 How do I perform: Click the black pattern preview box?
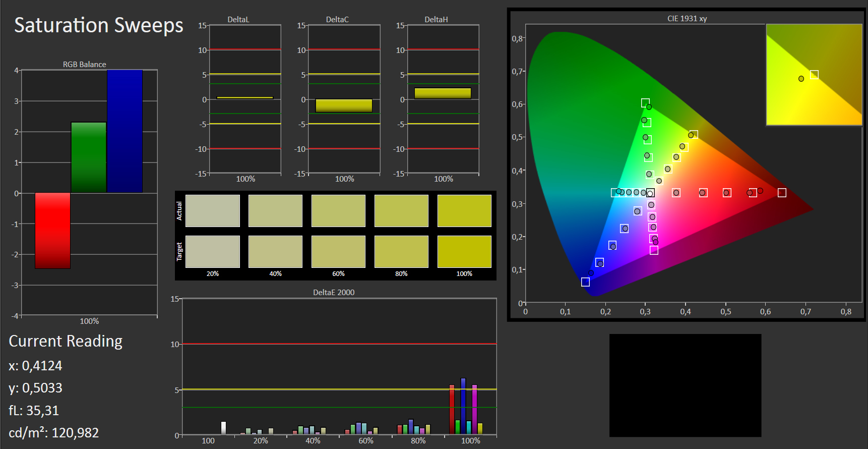click(x=685, y=385)
